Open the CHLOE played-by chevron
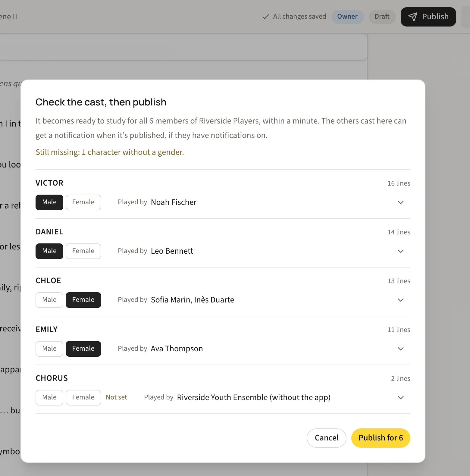This screenshot has height=476, width=470. click(x=400, y=300)
